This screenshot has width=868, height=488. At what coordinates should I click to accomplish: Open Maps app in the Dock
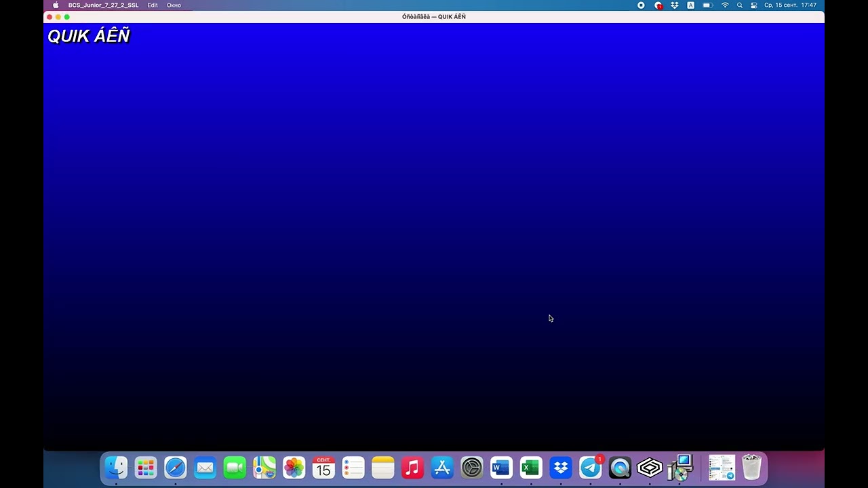click(264, 468)
